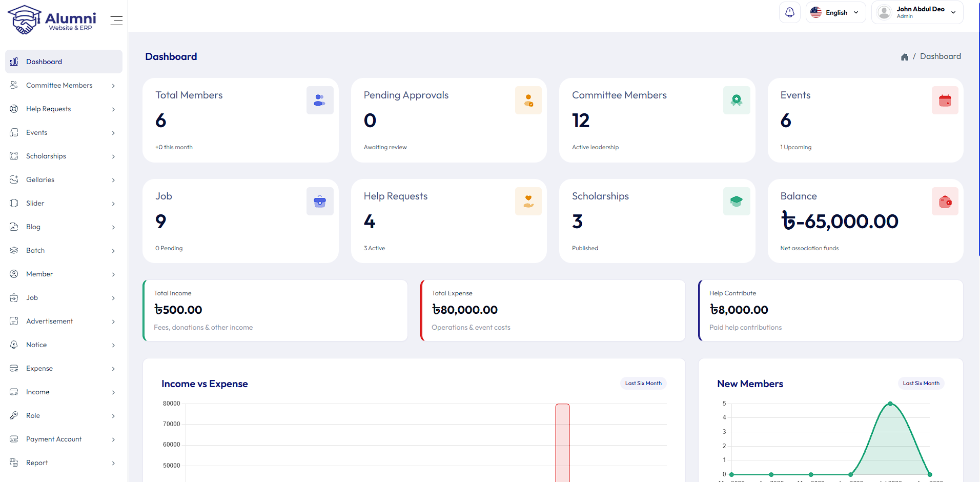This screenshot has width=980, height=482.
Task: Open the Member sidebar menu
Action: coord(64,274)
